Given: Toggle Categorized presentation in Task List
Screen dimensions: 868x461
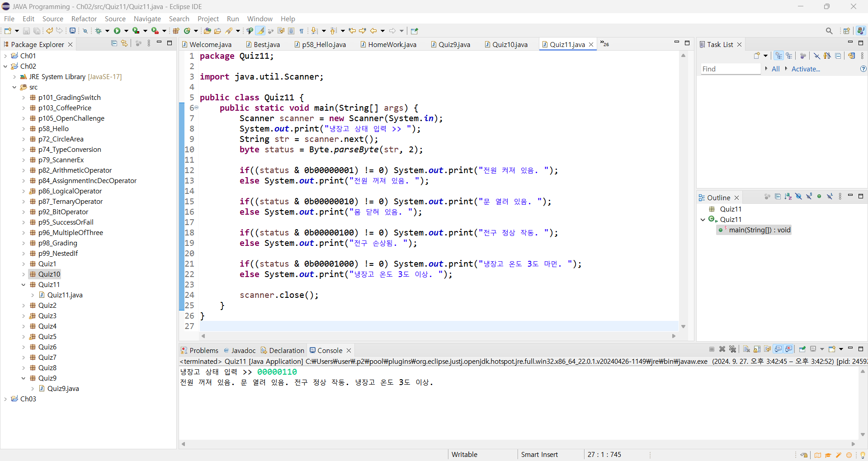Looking at the screenshot, I should [x=778, y=56].
